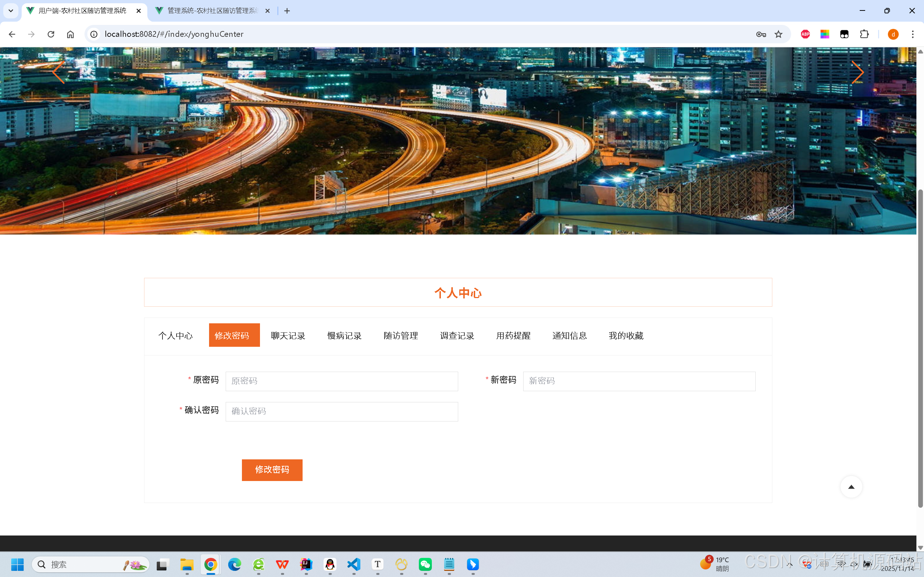The width and height of the screenshot is (924, 577).
Task: View the 通知信息 tab
Action: pos(570,336)
